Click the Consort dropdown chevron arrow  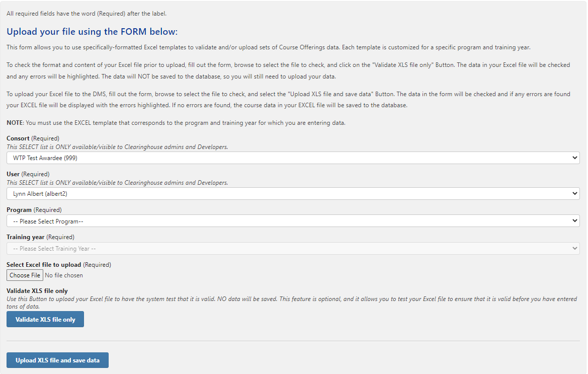[x=575, y=158]
